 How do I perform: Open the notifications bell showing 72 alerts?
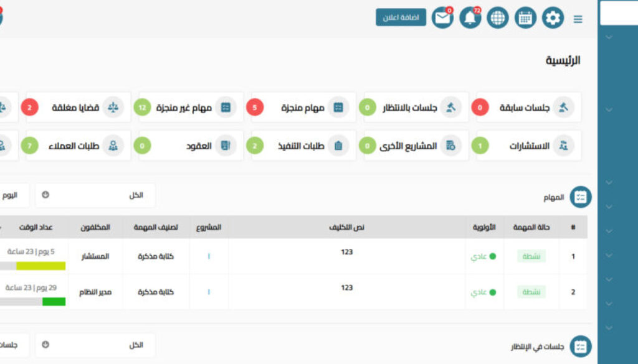click(x=470, y=18)
